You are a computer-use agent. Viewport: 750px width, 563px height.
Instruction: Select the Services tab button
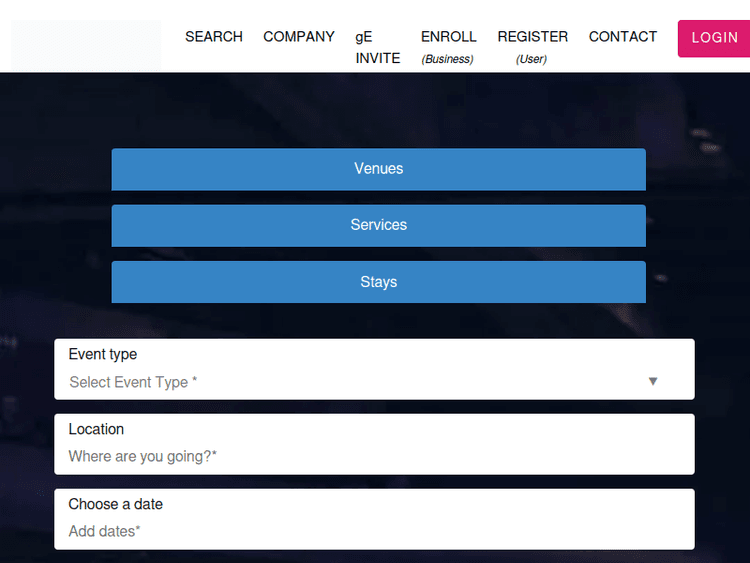coord(378,225)
